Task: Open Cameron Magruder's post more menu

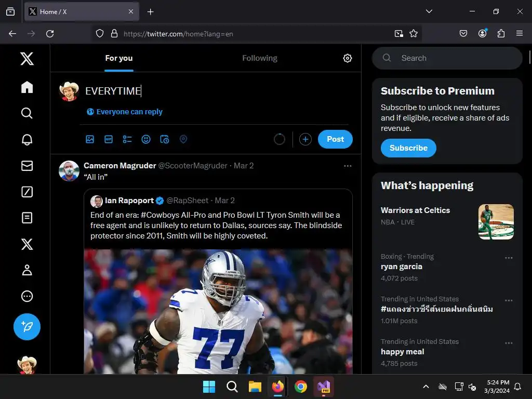Action: tap(348, 166)
